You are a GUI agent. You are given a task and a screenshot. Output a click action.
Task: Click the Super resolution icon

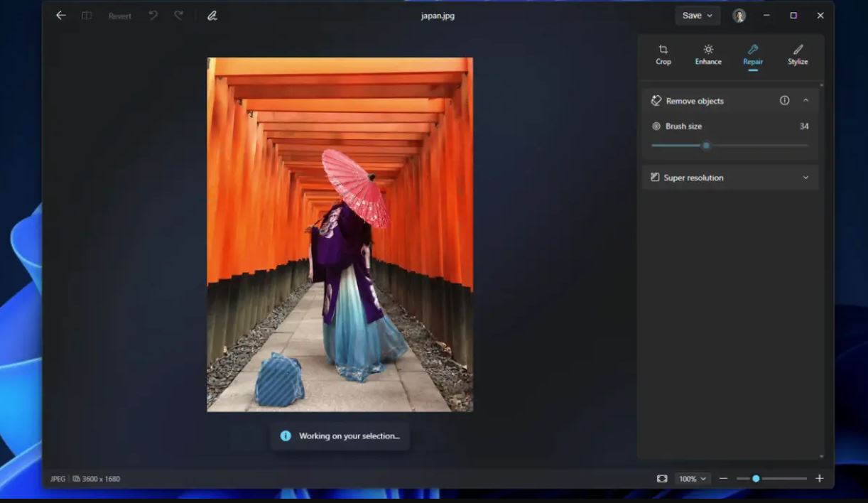(656, 178)
